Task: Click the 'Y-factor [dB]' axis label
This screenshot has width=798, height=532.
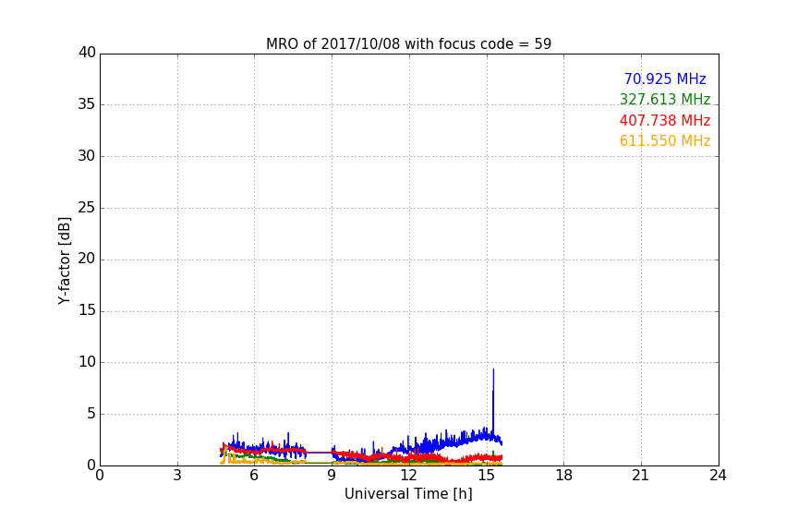Action: pyautogui.click(x=64, y=260)
